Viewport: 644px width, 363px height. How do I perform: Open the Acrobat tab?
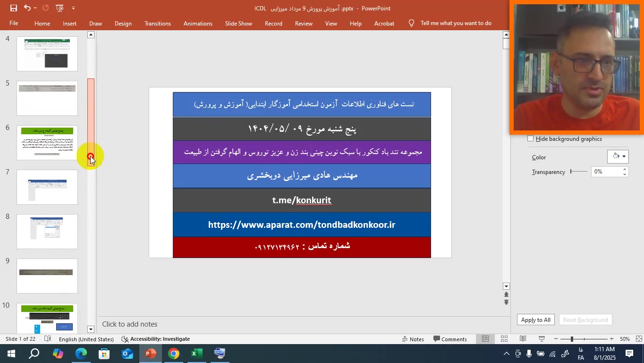pyautogui.click(x=384, y=23)
